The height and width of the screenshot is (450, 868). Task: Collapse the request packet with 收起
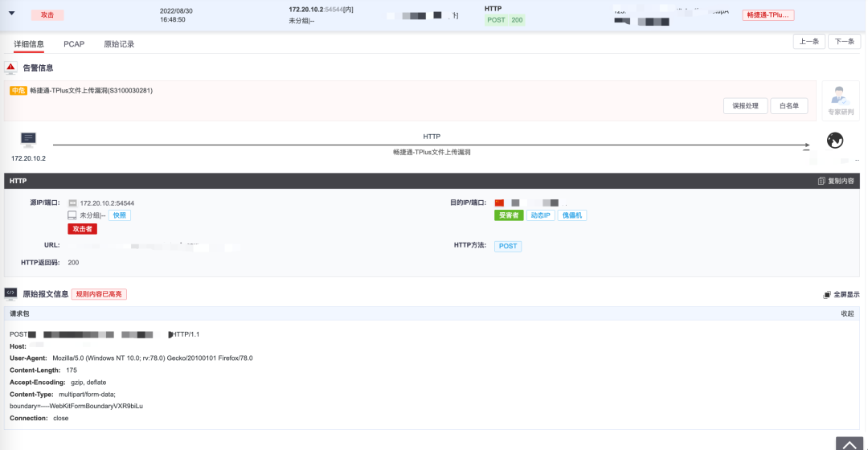pos(848,313)
